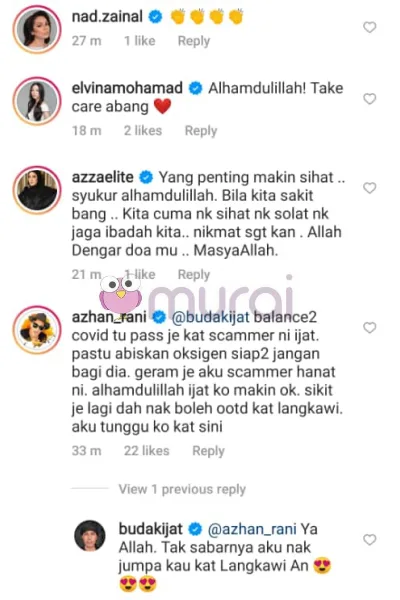View 2 likes on elvinamohamad's comment
400x600 pixels.
(x=143, y=130)
